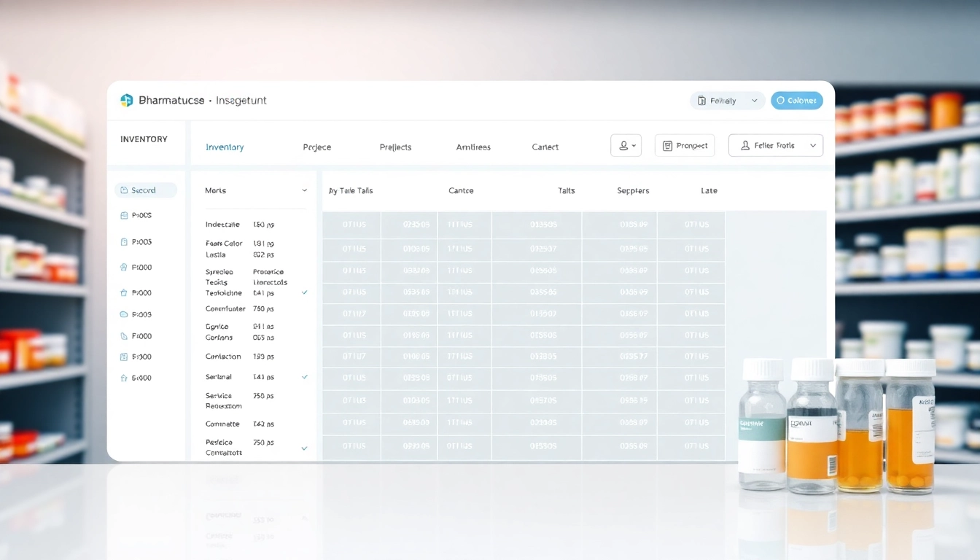
Task: Toggle the checkmark next to Testoldine
Action: coord(304,292)
